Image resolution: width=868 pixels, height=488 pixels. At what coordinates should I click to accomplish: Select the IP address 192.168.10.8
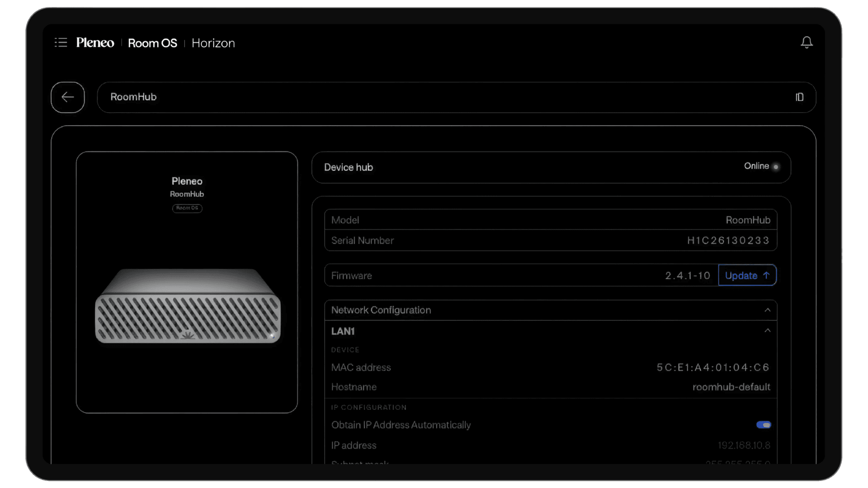click(x=744, y=445)
